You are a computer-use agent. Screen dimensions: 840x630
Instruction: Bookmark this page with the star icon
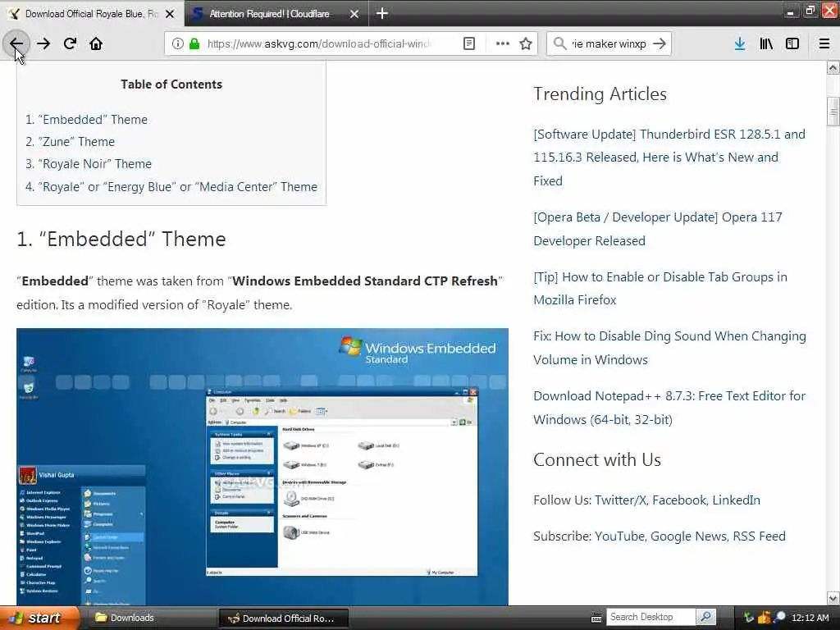tap(526, 43)
